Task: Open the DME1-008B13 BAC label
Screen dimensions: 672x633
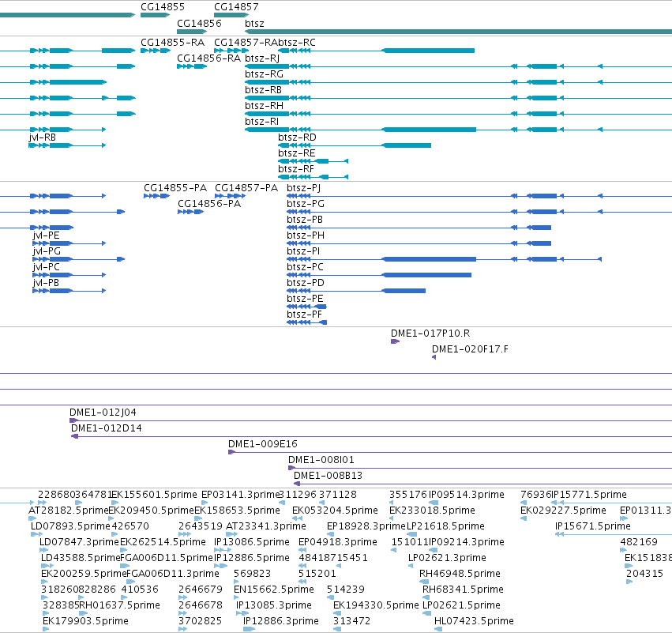Action: pyautogui.click(x=328, y=476)
